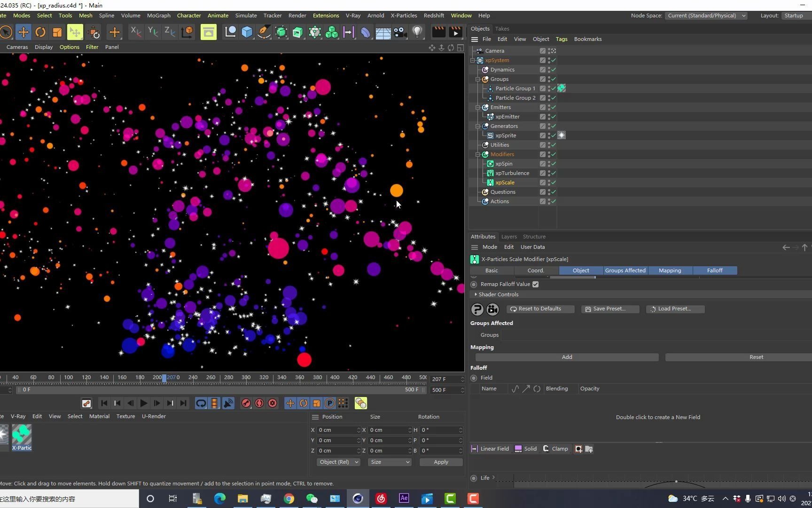Click the Load Preset button

(674, 309)
